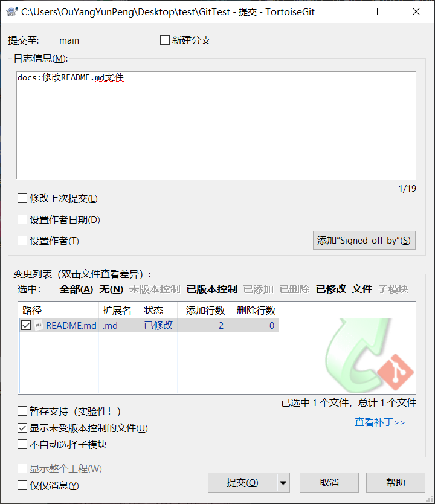Select 已修改 modified files filter

point(330,289)
